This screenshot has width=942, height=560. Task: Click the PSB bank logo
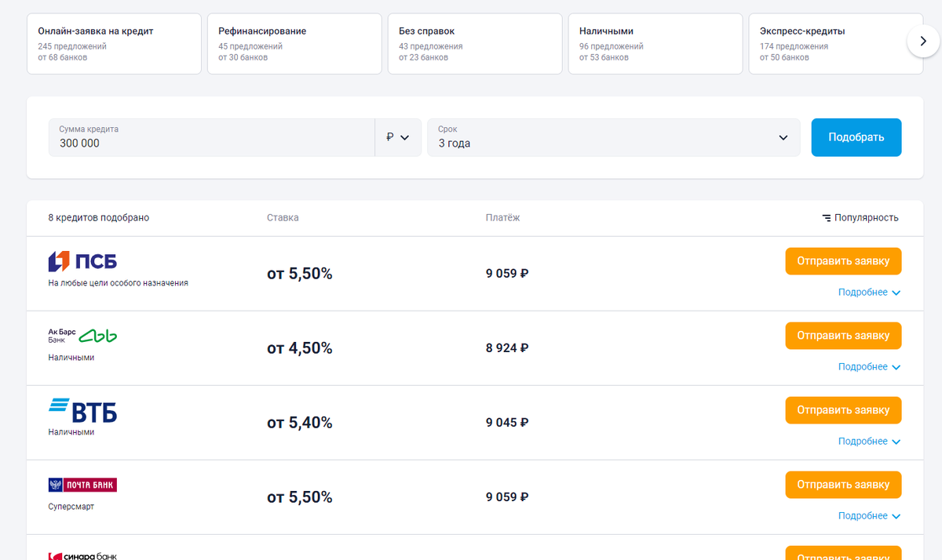tap(82, 261)
